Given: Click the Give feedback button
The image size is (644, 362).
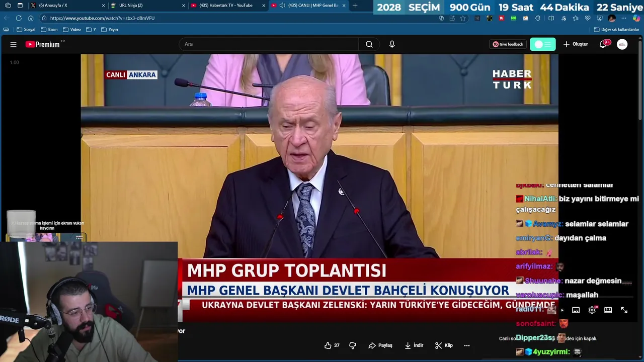Looking at the screenshot, I should point(508,44).
